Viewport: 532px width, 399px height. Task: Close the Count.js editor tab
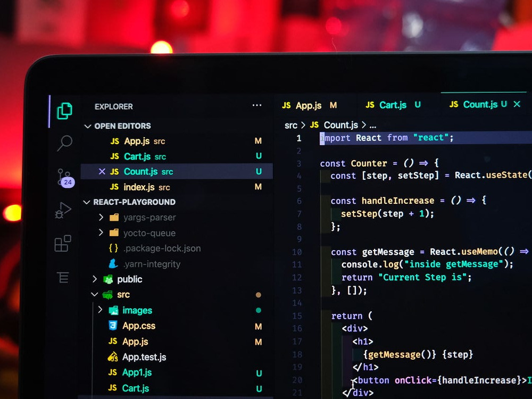(x=517, y=104)
